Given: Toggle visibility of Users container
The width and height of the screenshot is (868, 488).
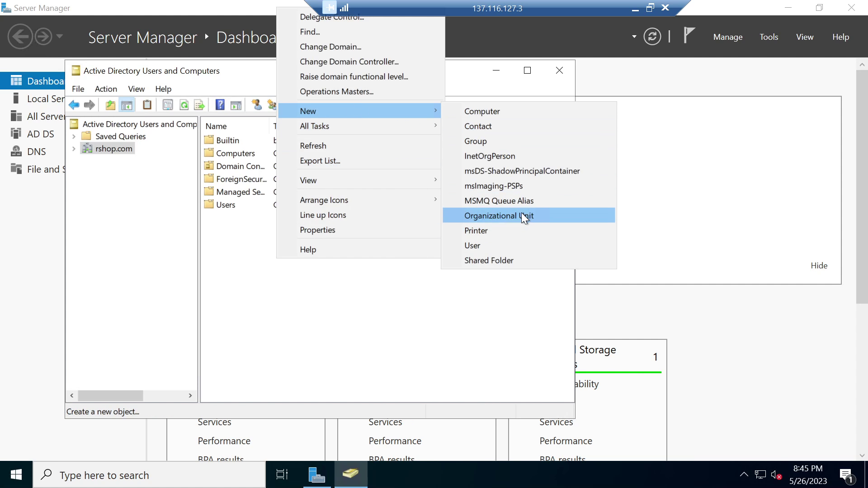Looking at the screenshot, I should point(226,204).
